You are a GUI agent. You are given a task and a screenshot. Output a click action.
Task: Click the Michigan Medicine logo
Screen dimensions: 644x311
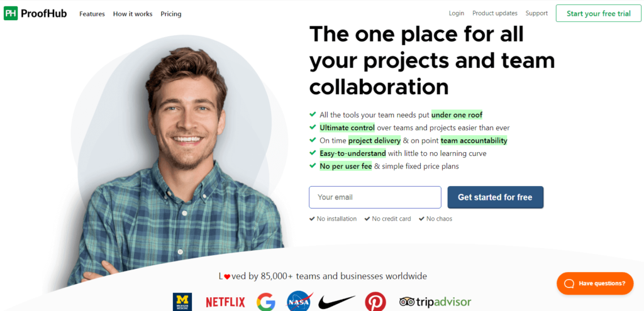[182, 302]
